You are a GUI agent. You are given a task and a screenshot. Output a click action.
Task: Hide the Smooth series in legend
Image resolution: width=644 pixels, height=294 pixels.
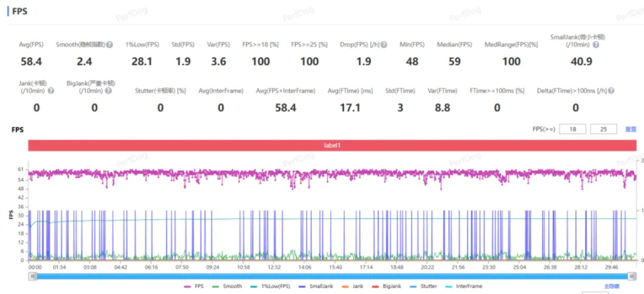(226, 286)
